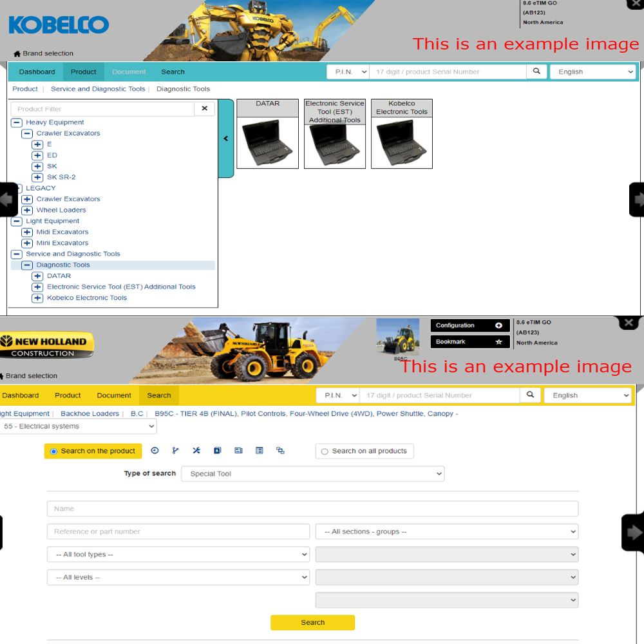Image resolution: width=644 pixels, height=644 pixels.
Task: Click the branch diagram icon in search row
Action: (x=175, y=451)
